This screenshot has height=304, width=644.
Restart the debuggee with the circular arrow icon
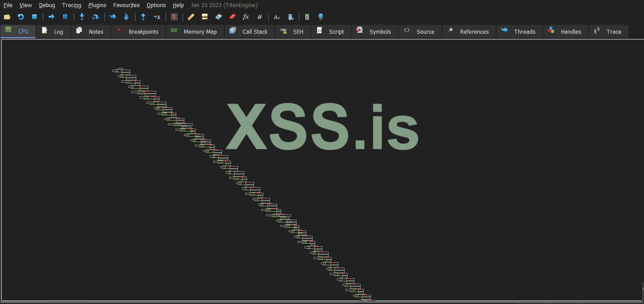pos(20,17)
